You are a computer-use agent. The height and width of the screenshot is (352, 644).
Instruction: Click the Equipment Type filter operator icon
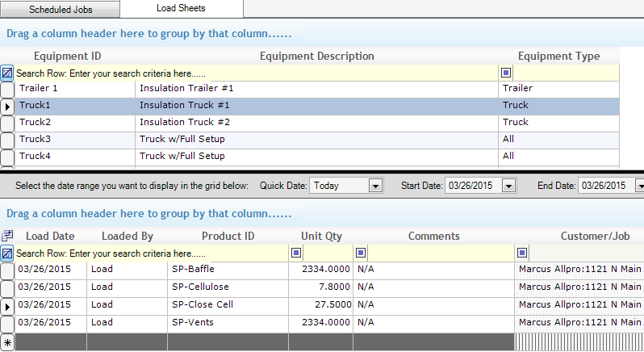tap(506, 73)
